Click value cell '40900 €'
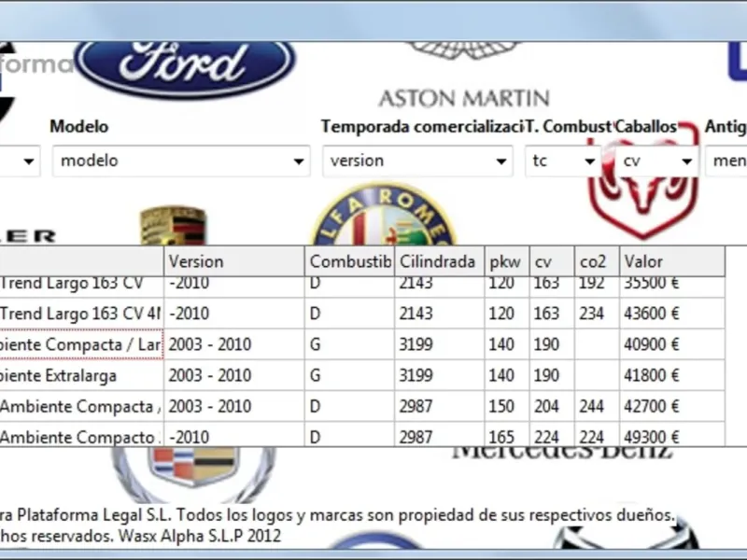The width and height of the screenshot is (747, 560). 672,344
